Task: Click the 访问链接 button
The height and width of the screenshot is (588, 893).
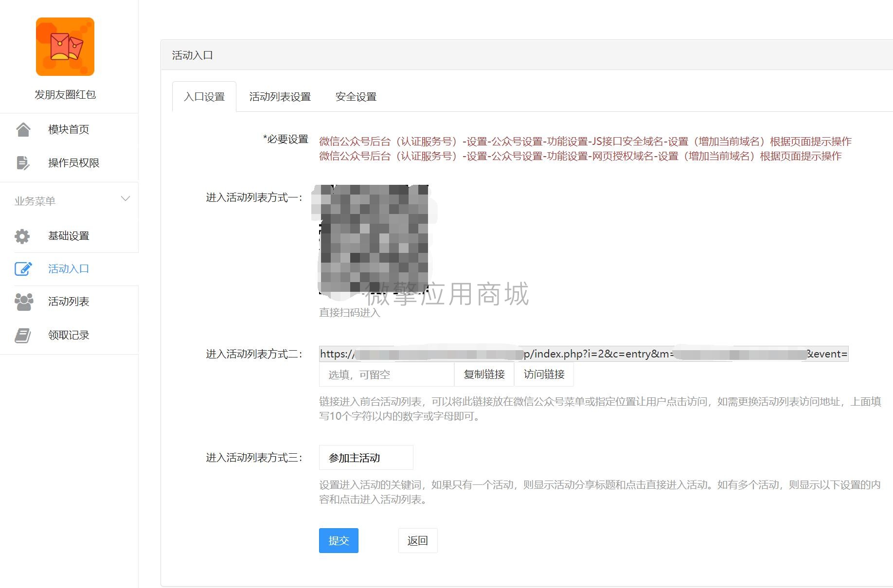Action: point(544,374)
